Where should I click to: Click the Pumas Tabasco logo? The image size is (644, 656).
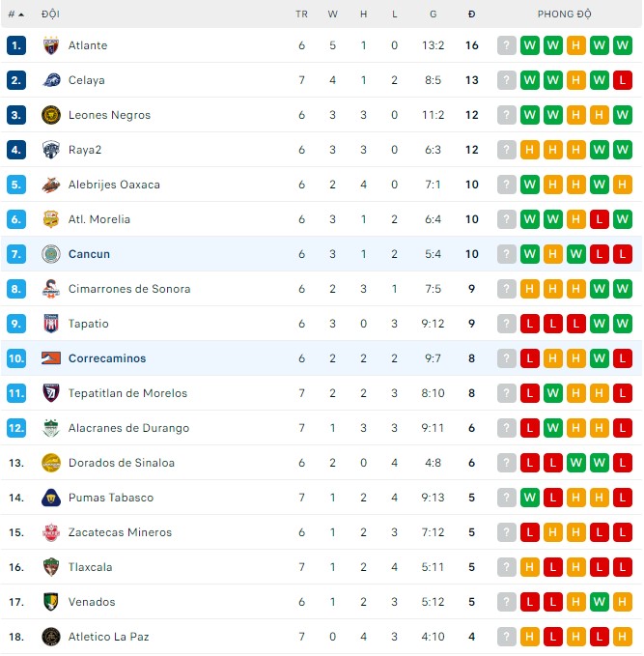pyautogui.click(x=51, y=498)
